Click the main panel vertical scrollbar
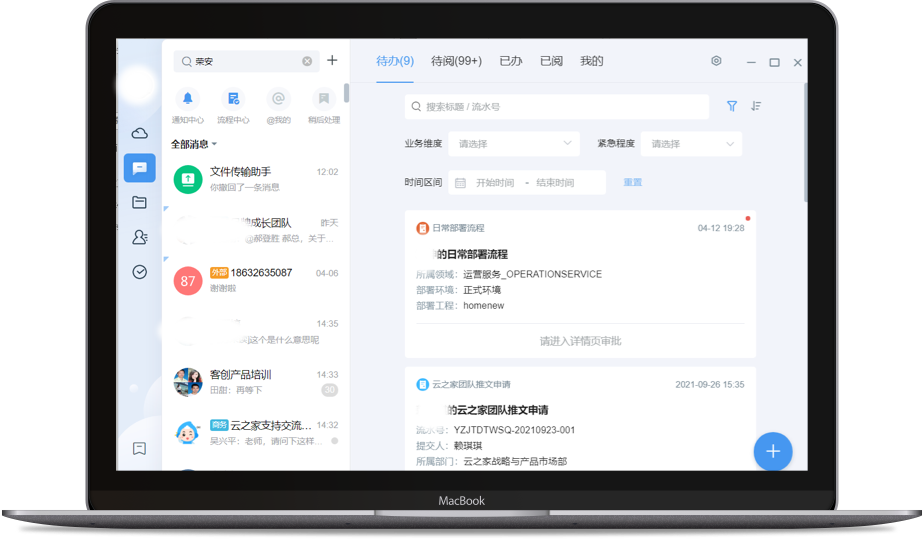This screenshot has width=924, height=541. click(x=805, y=143)
